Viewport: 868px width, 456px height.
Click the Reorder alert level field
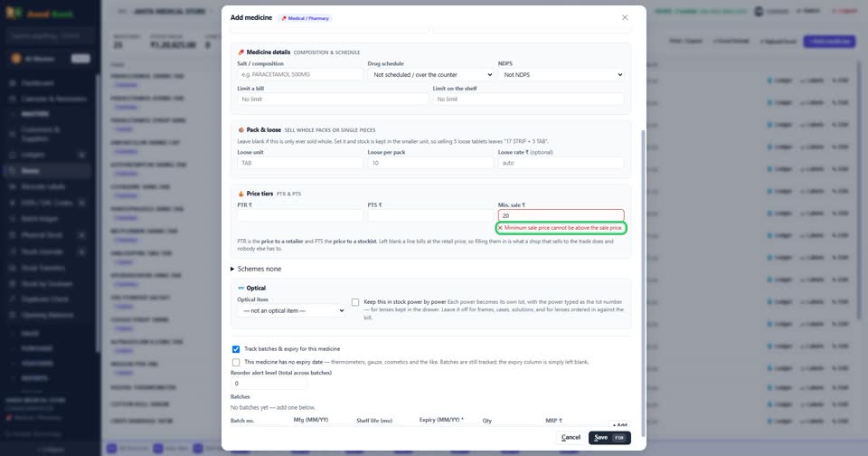pos(269,384)
